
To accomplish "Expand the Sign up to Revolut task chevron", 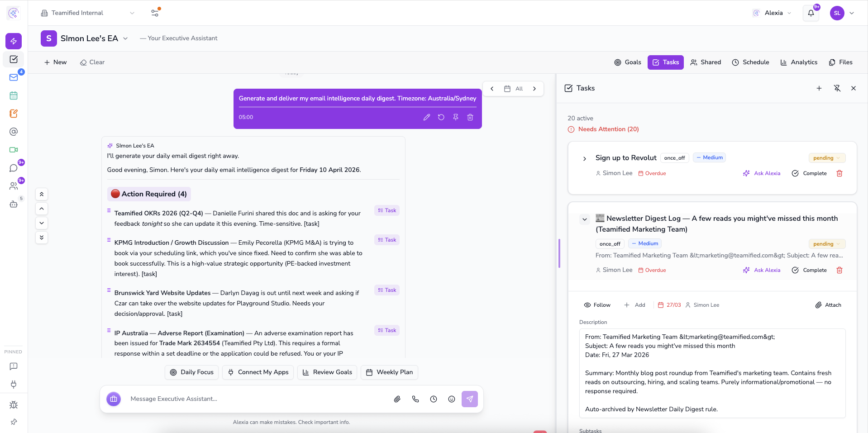I will (x=584, y=158).
